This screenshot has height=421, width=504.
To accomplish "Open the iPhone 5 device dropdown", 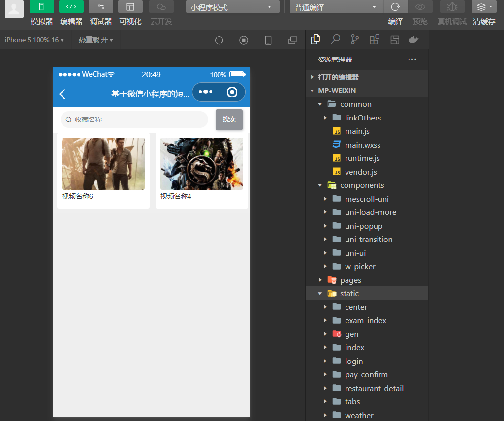I will pos(34,40).
